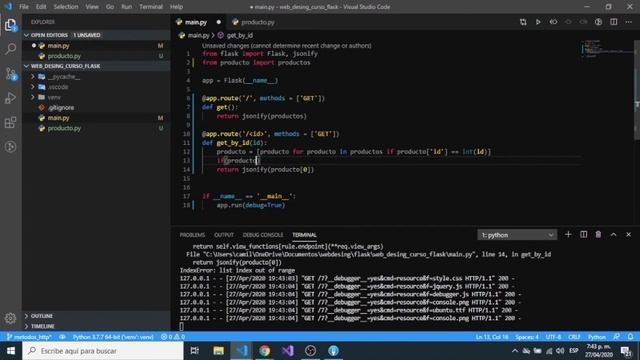The width and height of the screenshot is (640, 360).
Task: Open the Run menu
Action: point(127,7)
